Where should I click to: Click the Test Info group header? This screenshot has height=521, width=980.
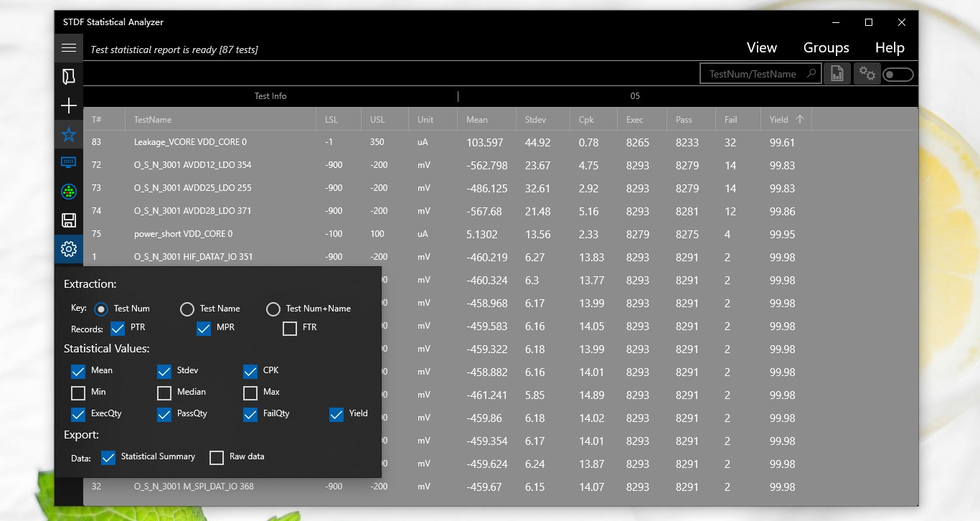point(270,96)
